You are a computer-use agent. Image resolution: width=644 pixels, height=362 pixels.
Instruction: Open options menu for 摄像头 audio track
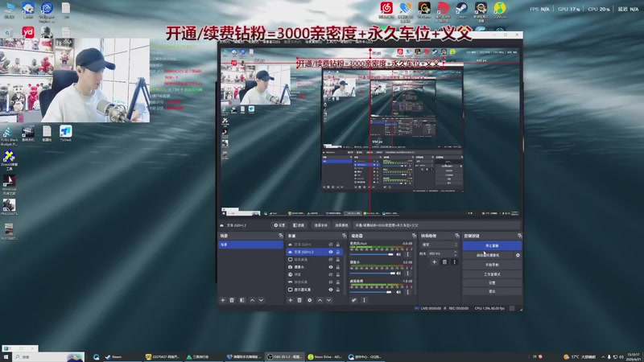[x=407, y=273]
